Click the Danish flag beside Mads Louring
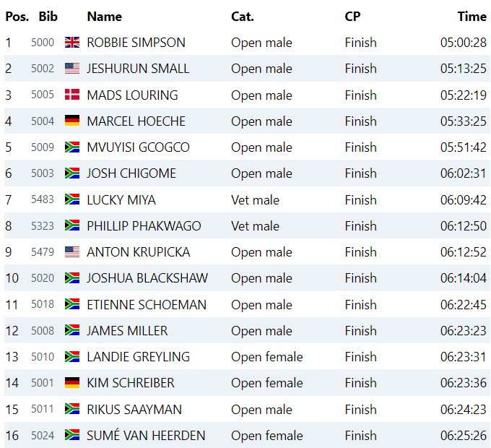 point(72,95)
